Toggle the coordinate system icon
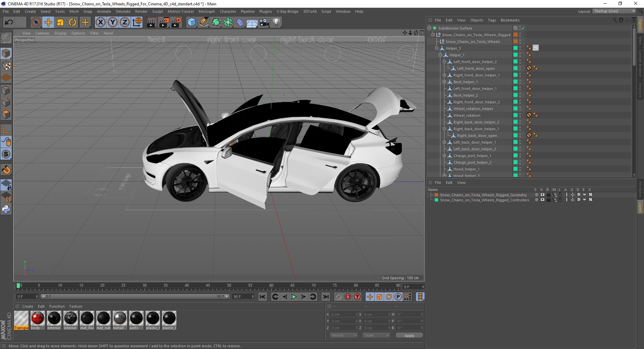Viewport: 644px width, 349px height. click(x=137, y=22)
